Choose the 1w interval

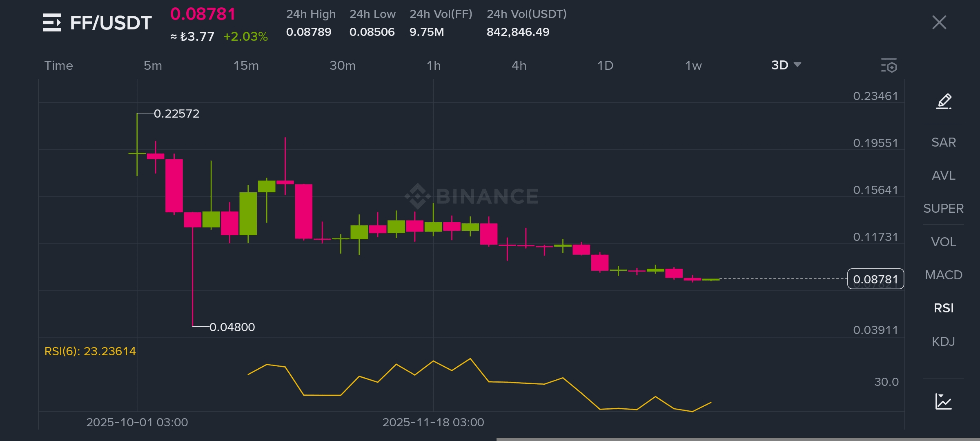(693, 65)
